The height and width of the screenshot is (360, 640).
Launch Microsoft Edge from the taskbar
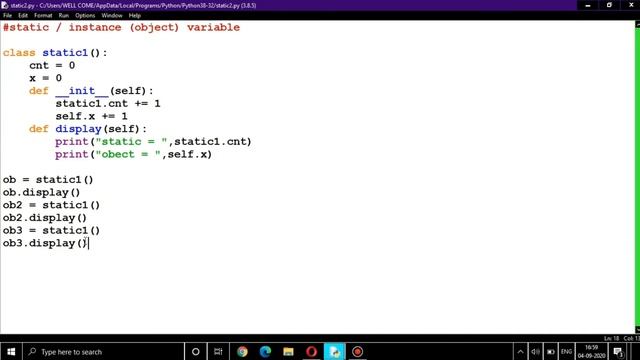click(x=265, y=351)
